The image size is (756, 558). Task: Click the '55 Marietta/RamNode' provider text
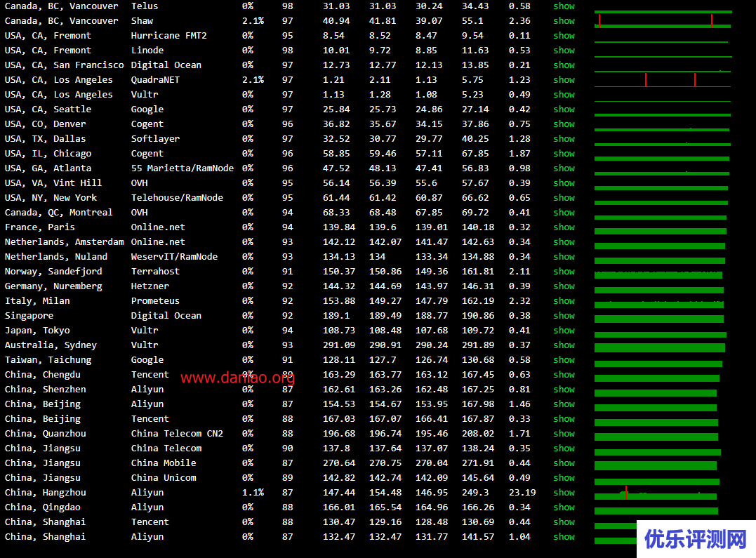(183, 168)
